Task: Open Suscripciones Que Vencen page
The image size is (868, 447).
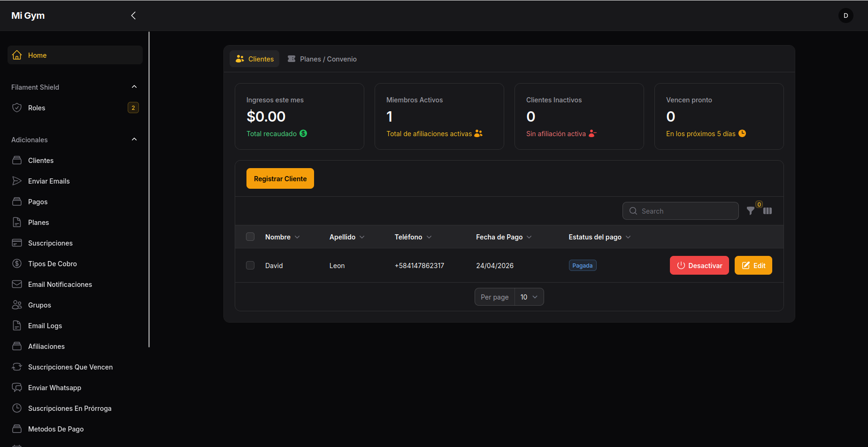Action: click(x=70, y=367)
